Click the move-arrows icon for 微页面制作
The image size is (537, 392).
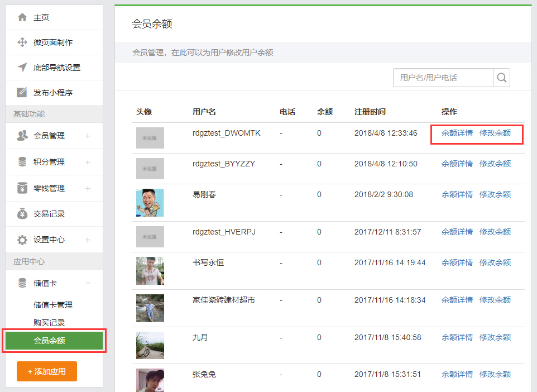(x=22, y=42)
